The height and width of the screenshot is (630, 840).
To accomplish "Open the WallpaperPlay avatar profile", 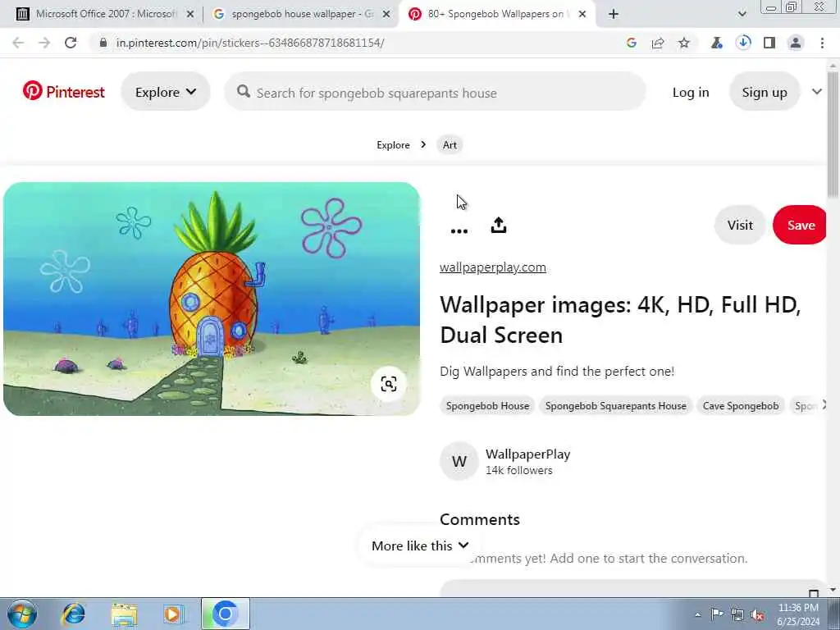I will 459,461.
